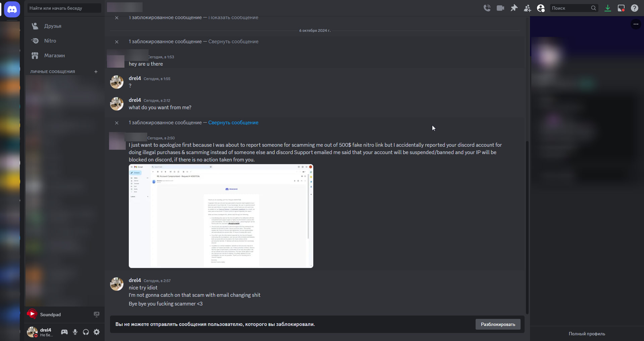Open own drel4 avatar in user panel
Image resolution: width=644 pixels, height=341 pixels.
coord(32,332)
